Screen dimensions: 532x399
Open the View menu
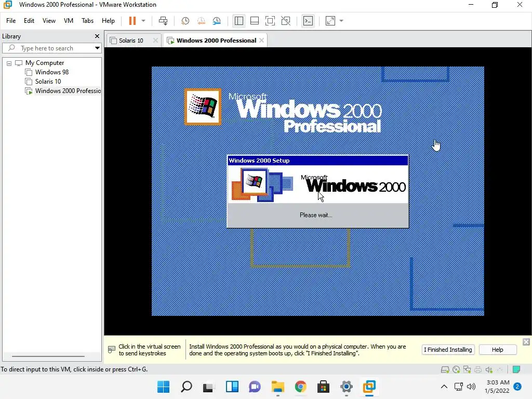(49, 21)
